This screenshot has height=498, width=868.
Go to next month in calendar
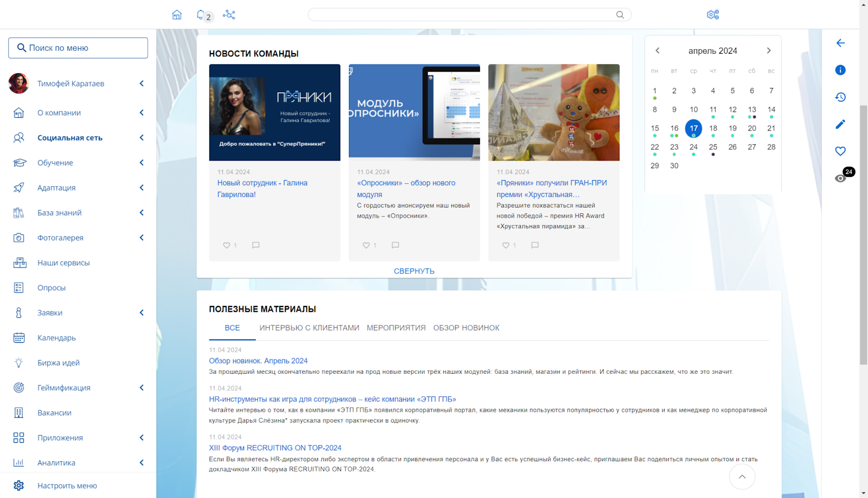coord(769,50)
